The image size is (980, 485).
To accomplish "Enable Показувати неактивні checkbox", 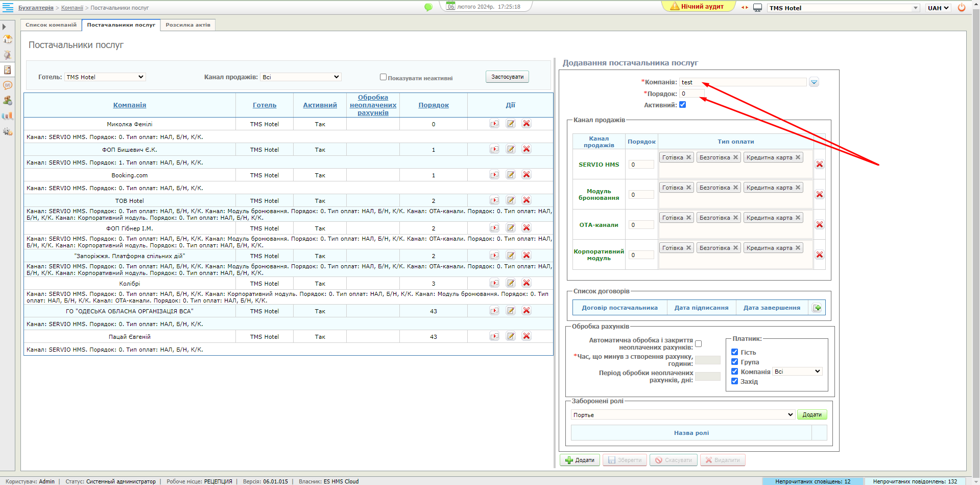I will [383, 77].
